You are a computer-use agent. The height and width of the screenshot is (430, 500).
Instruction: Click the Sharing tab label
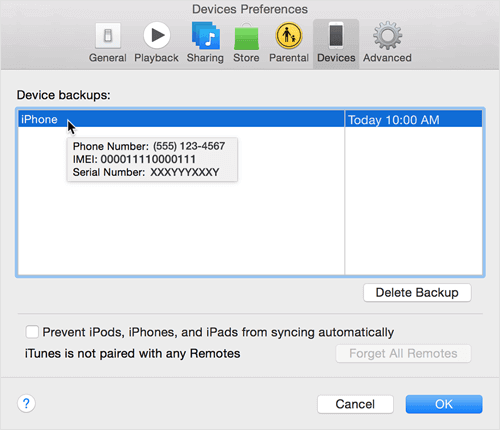click(x=205, y=58)
